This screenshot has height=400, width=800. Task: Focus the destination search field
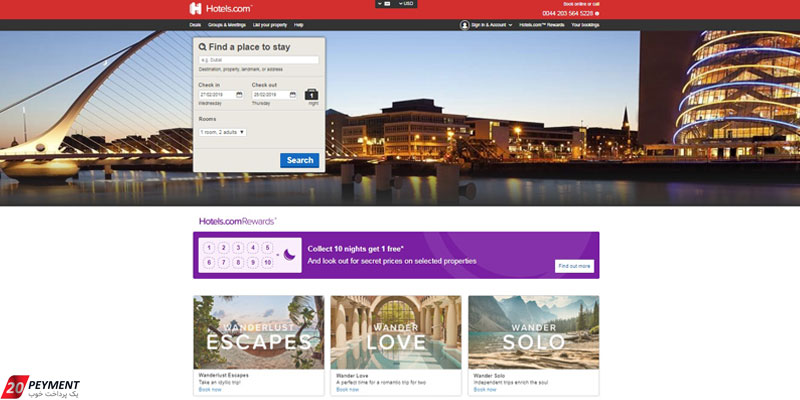(259, 60)
